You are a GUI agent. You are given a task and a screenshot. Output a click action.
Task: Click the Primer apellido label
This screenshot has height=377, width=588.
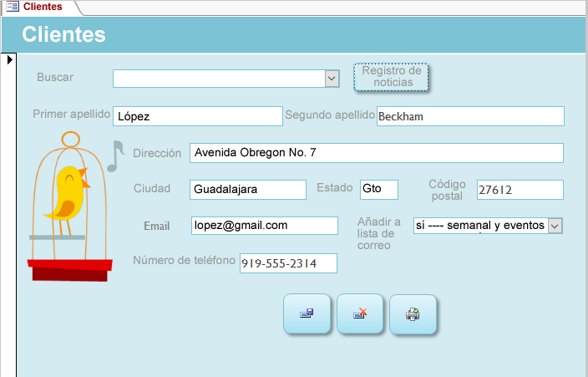pos(71,114)
